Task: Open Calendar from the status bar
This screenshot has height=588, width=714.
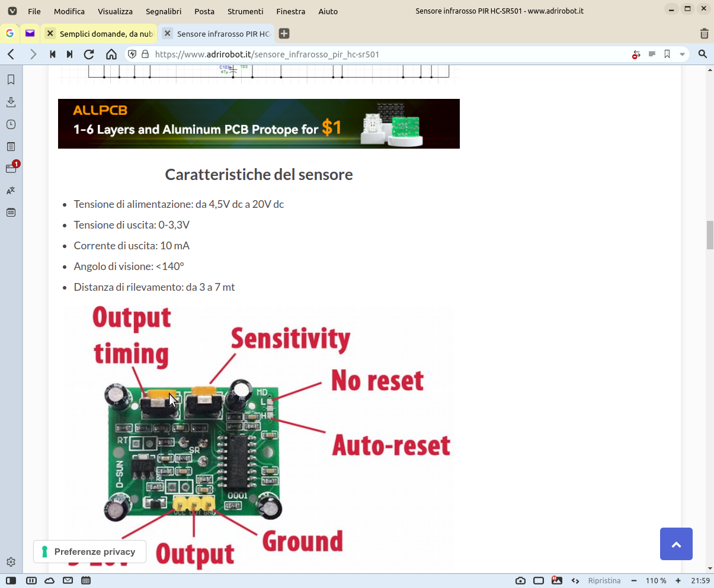Action: pos(86,581)
